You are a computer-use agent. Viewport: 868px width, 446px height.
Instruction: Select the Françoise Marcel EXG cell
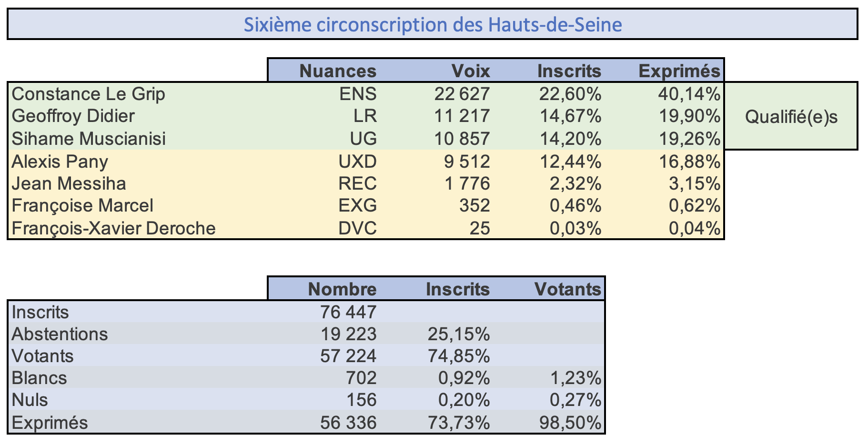click(x=357, y=206)
